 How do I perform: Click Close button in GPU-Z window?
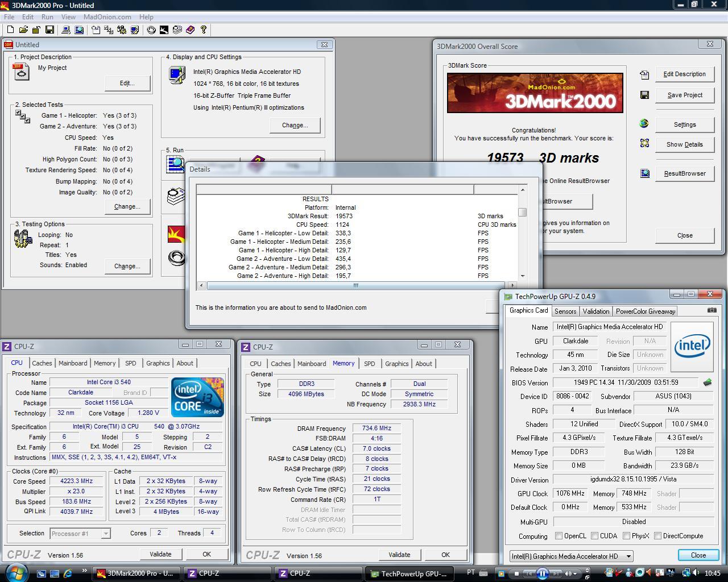698,555
